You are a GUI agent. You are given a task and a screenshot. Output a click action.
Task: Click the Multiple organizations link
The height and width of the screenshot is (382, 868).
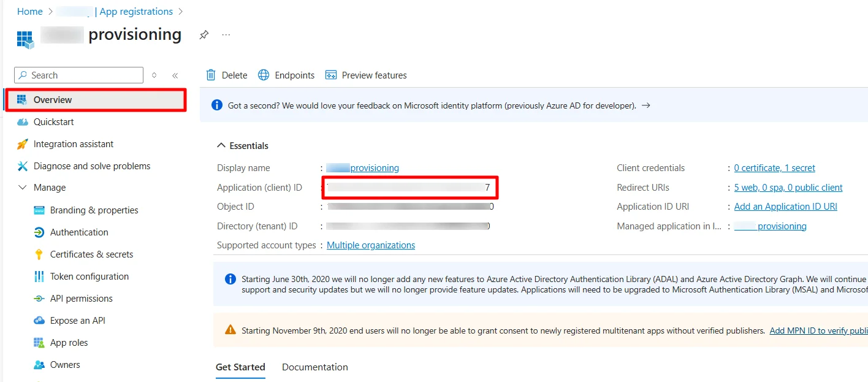tap(371, 245)
